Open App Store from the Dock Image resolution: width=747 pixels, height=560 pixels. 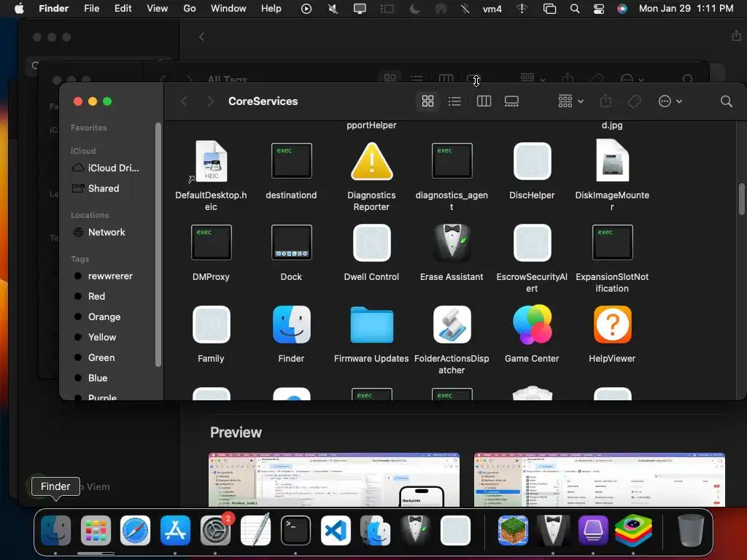coord(175,531)
